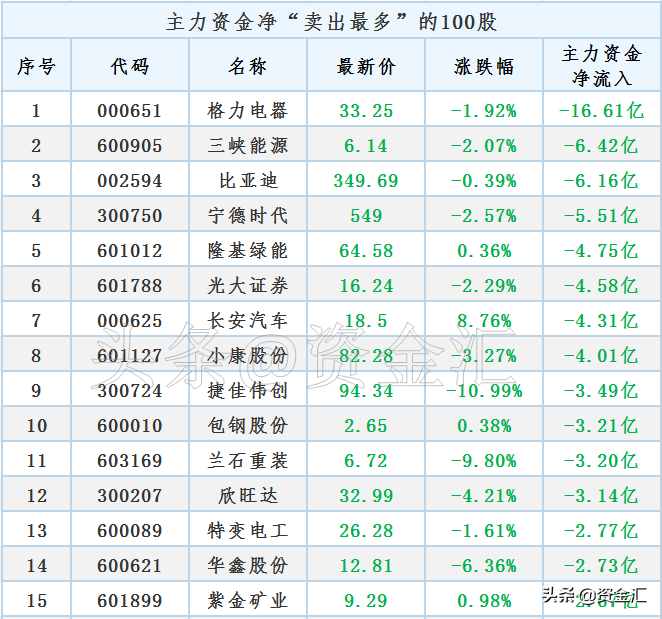This screenshot has width=662, height=619.
Task: Select stock code 601899
Action: tap(130, 602)
